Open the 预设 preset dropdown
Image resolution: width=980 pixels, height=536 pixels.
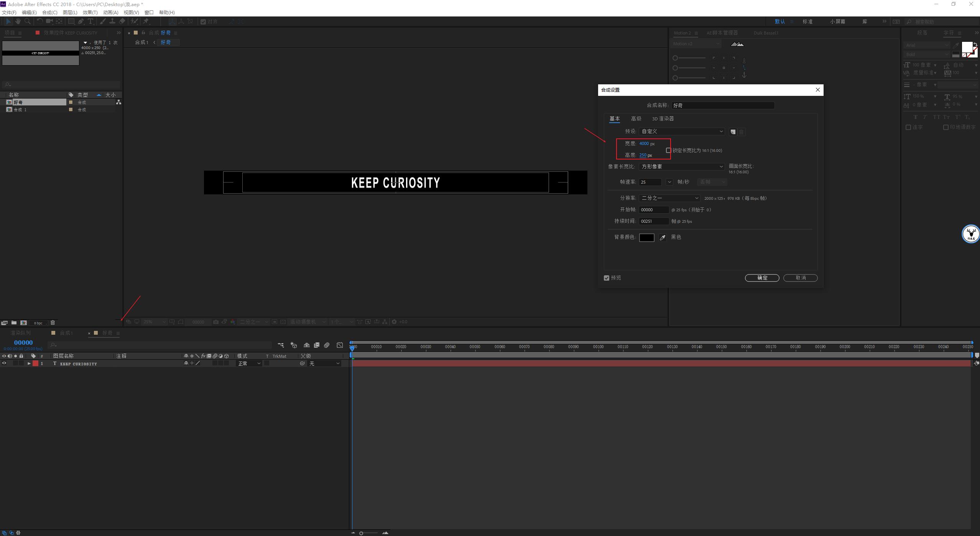pos(681,132)
